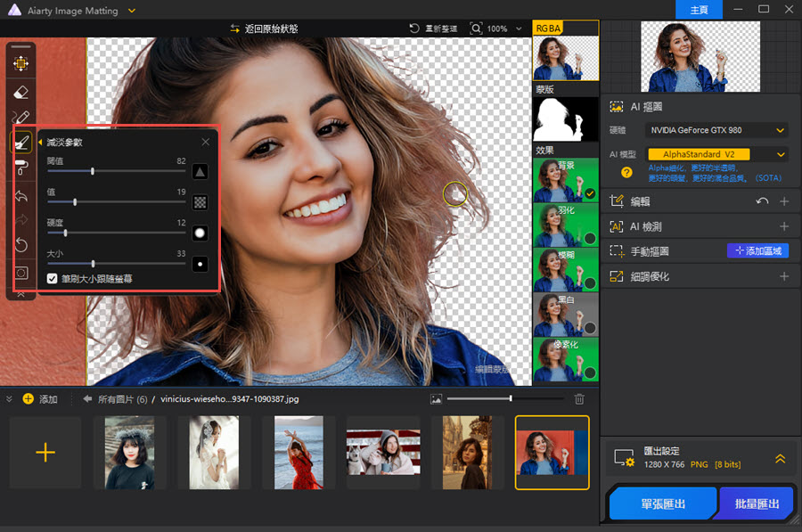Click the undo icon in the 編輯 row
Image resolution: width=802 pixels, height=532 pixels.
762,201
